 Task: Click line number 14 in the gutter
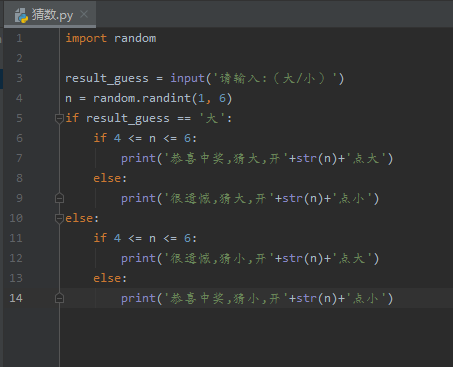coord(16,298)
